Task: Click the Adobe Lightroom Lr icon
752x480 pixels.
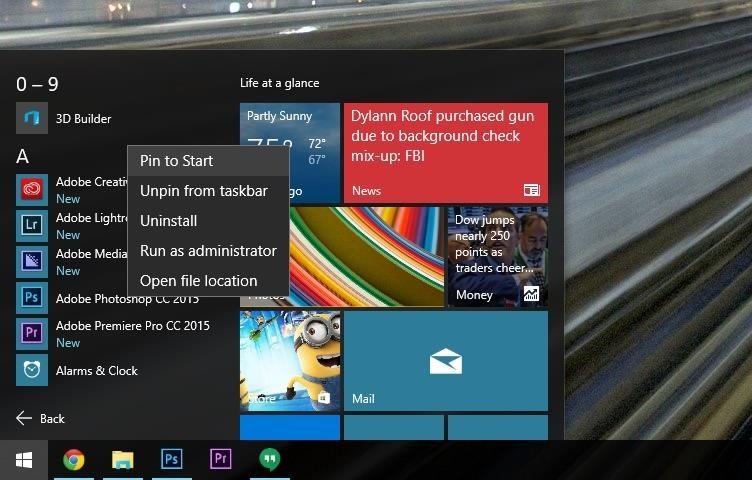Action: point(32,226)
